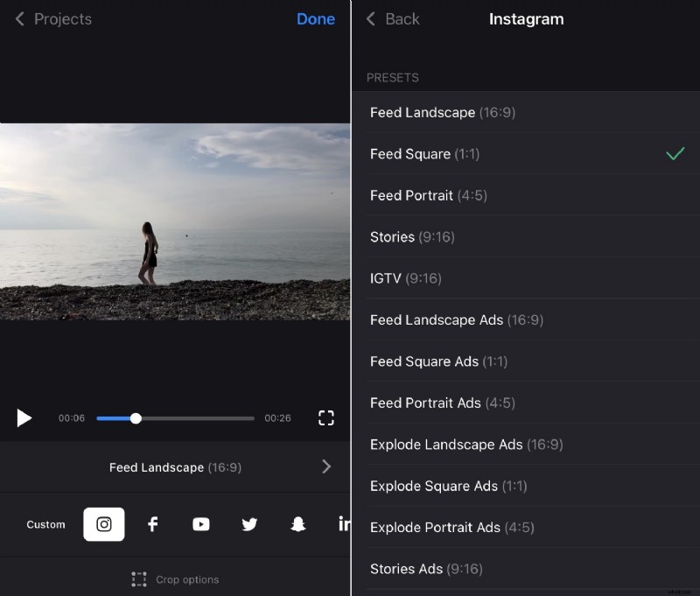The width and height of the screenshot is (700, 596).
Task: Select the Facebook social media icon
Action: point(152,523)
